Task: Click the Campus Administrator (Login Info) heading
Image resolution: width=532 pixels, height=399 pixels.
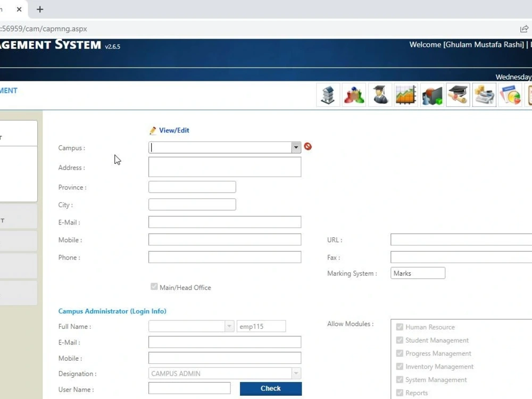Action: pyautogui.click(x=112, y=311)
